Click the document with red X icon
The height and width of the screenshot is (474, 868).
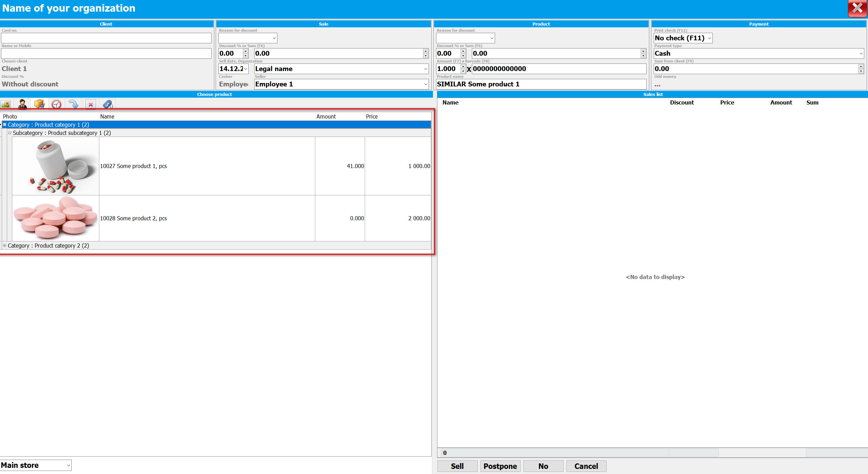90,104
